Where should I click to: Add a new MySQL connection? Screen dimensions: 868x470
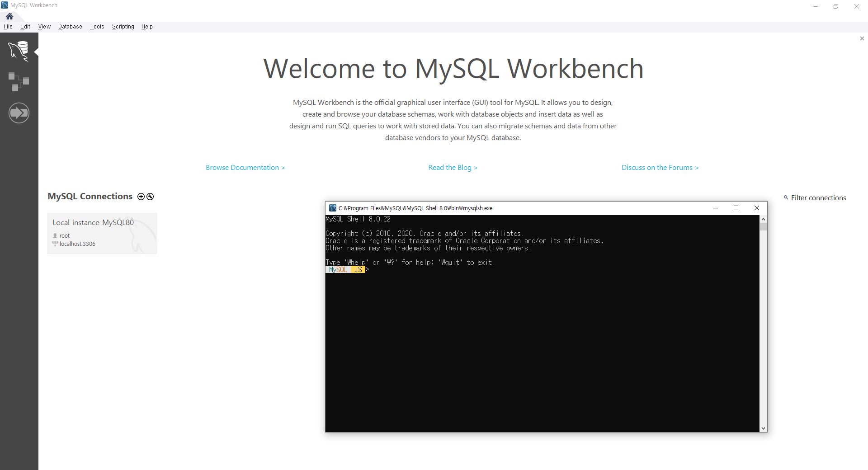[141, 197]
